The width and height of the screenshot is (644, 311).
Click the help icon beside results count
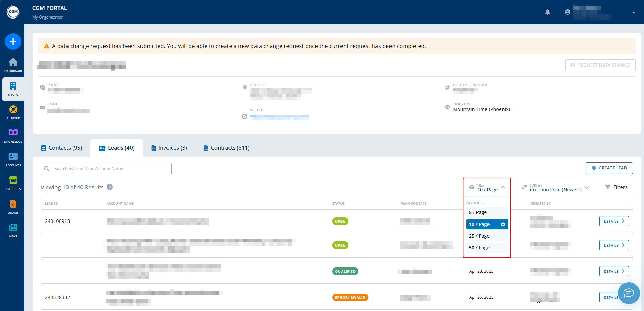(x=110, y=187)
